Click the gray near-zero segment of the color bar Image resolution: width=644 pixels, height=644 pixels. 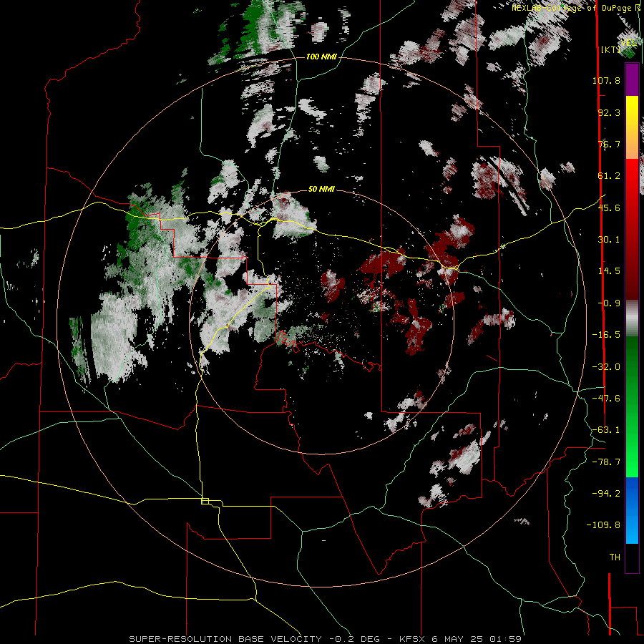pos(632,318)
